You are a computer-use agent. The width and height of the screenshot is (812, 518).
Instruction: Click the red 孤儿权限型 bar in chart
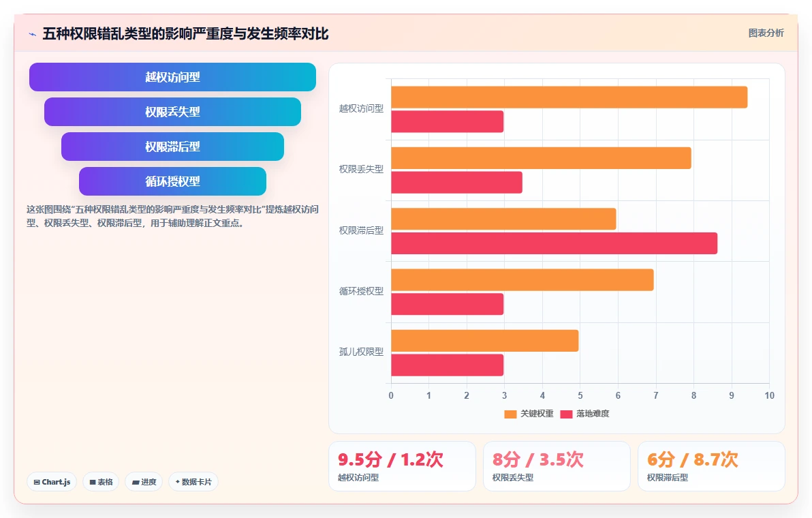pyautogui.click(x=448, y=365)
